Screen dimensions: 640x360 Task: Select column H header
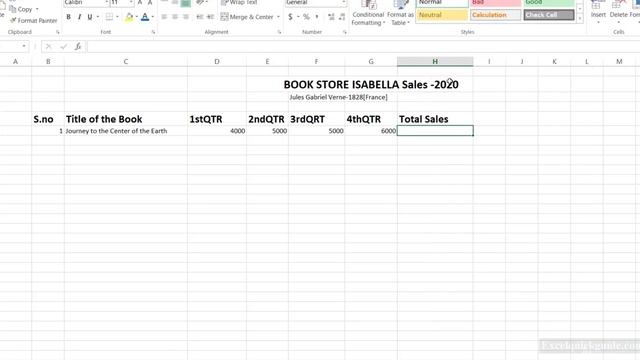(435, 62)
